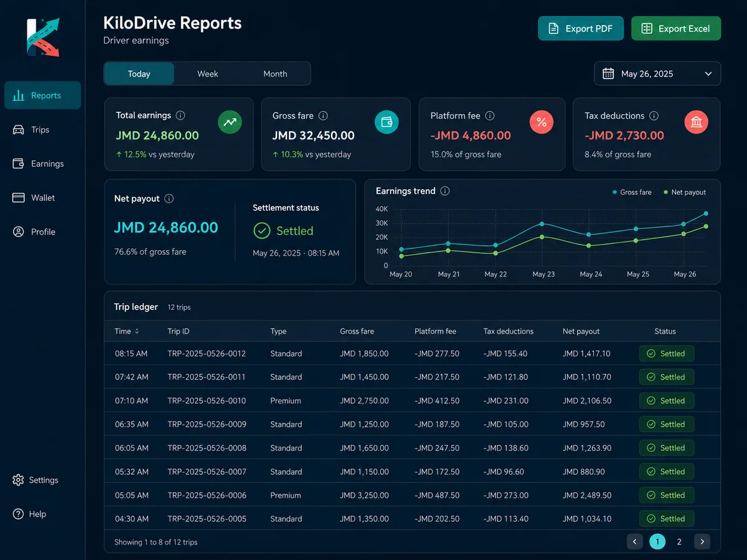The height and width of the screenshot is (560, 747).
Task: Click the Export PDF button
Action: 581,29
